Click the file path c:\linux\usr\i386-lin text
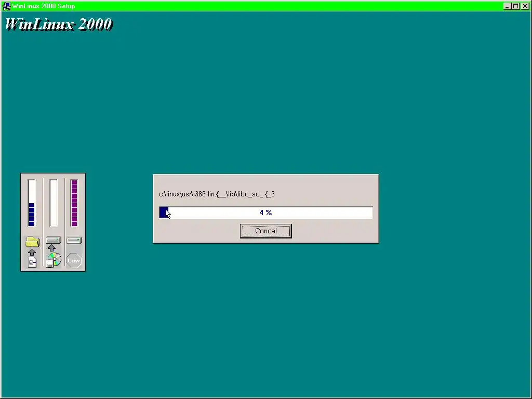The image size is (532, 399). [x=217, y=194]
